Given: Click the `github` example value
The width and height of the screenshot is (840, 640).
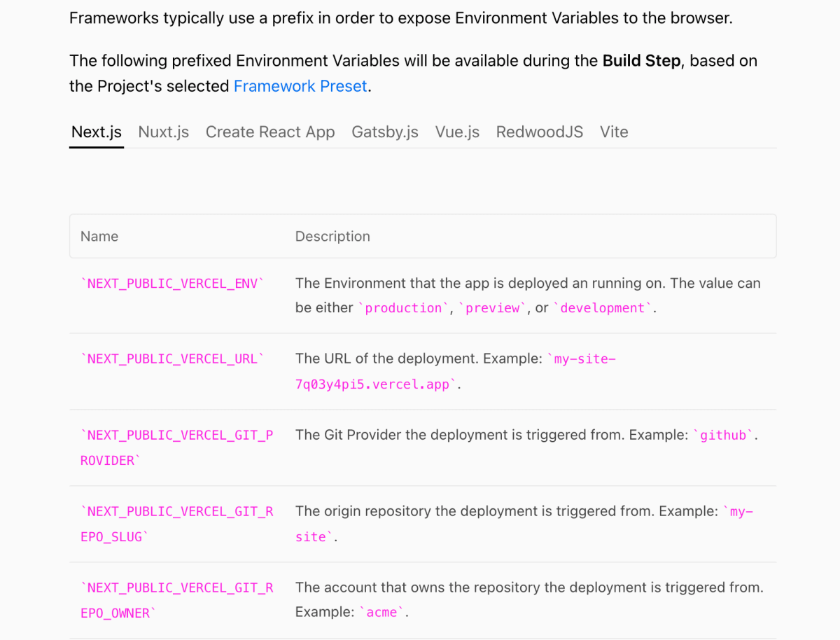Looking at the screenshot, I should pyautogui.click(x=724, y=436).
